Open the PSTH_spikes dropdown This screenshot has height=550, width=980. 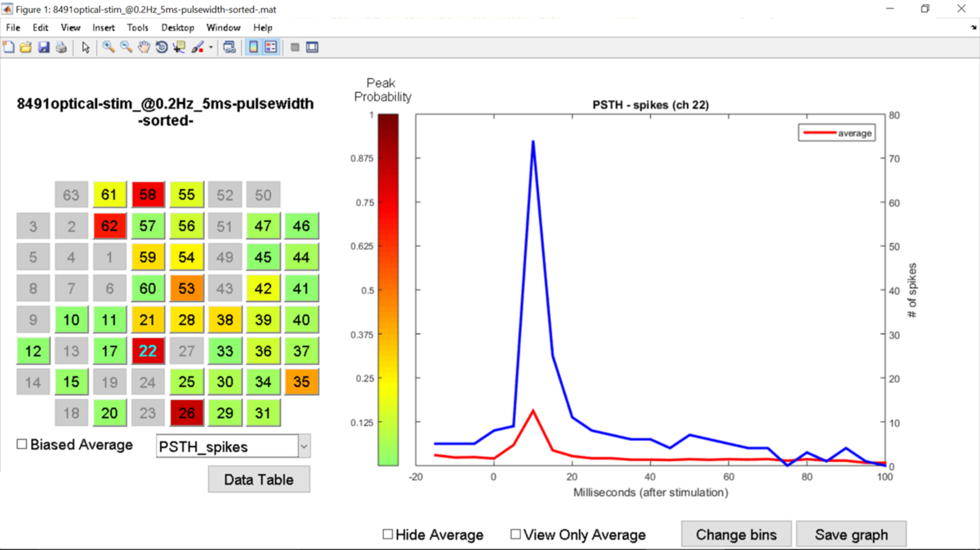click(x=233, y=446)
